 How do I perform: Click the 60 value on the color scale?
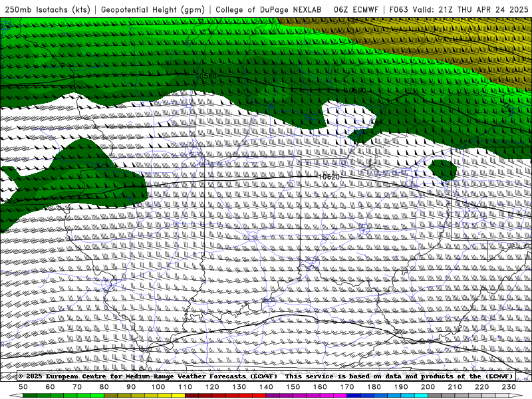[x=51, y=387]
